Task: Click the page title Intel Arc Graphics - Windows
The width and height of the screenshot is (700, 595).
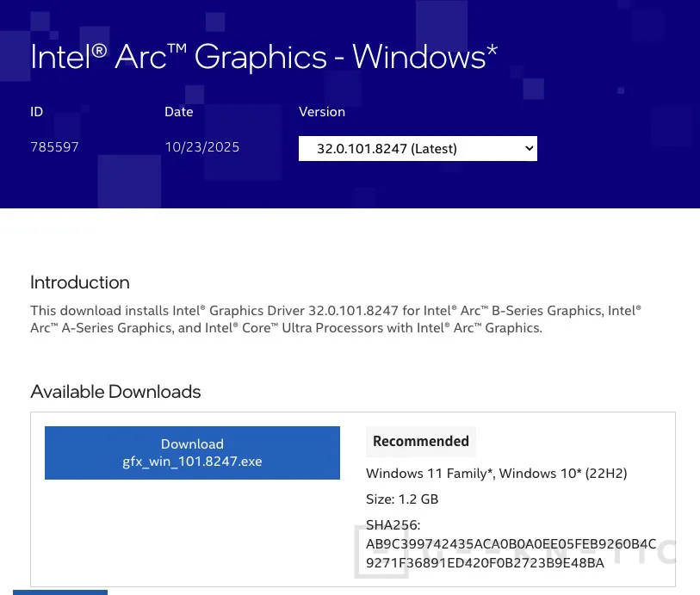Action: tap(263, 56)
